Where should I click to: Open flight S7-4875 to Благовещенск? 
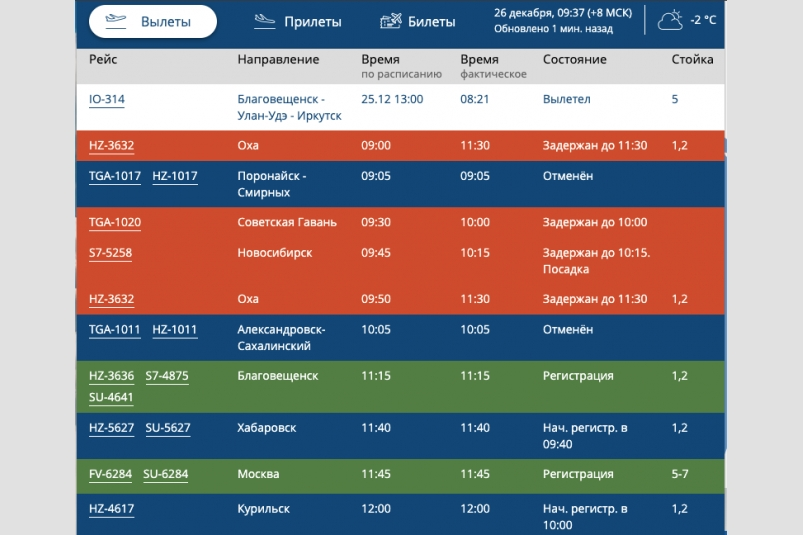[x=167, y=376]
